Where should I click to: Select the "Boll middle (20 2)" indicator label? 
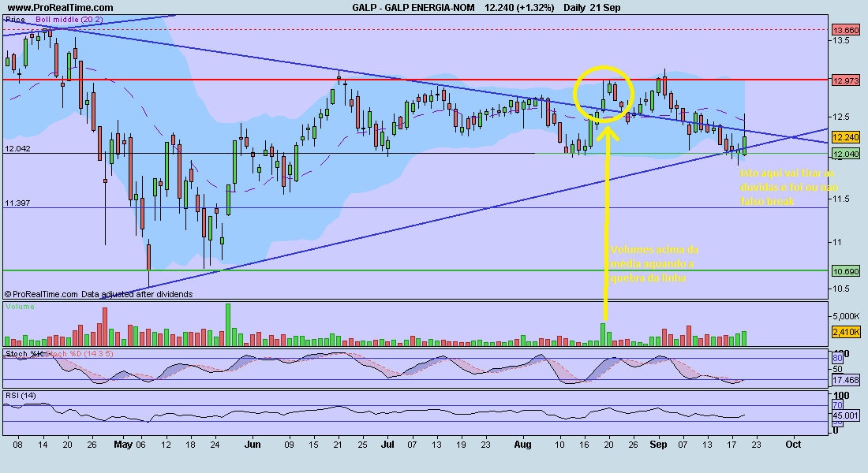pos(69,20)
